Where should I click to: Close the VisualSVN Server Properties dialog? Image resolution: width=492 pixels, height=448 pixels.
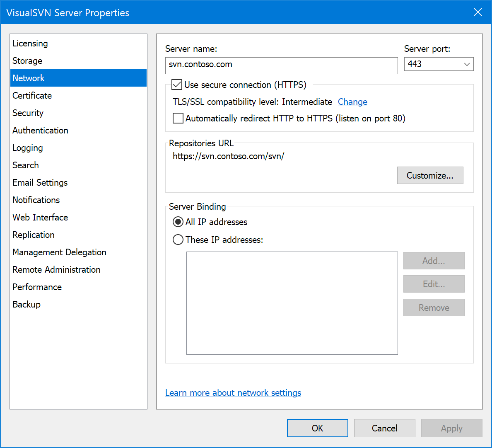[x=478, y=12]
